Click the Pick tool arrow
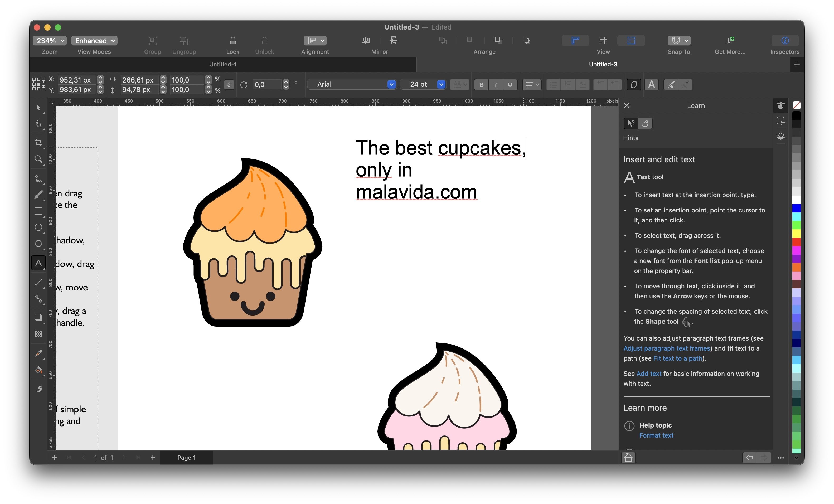 coord(38,107)
